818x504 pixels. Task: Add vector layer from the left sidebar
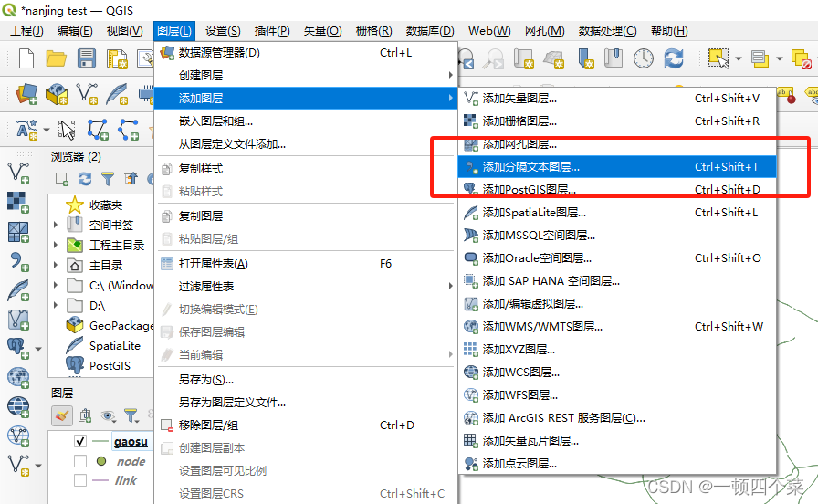[18, 173]
